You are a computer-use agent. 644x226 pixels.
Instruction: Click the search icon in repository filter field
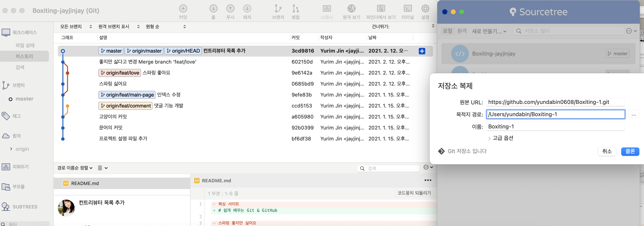coord(518,31)
